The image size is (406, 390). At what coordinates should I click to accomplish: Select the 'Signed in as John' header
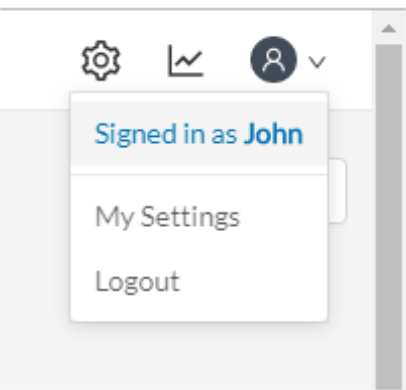[199, 133]
